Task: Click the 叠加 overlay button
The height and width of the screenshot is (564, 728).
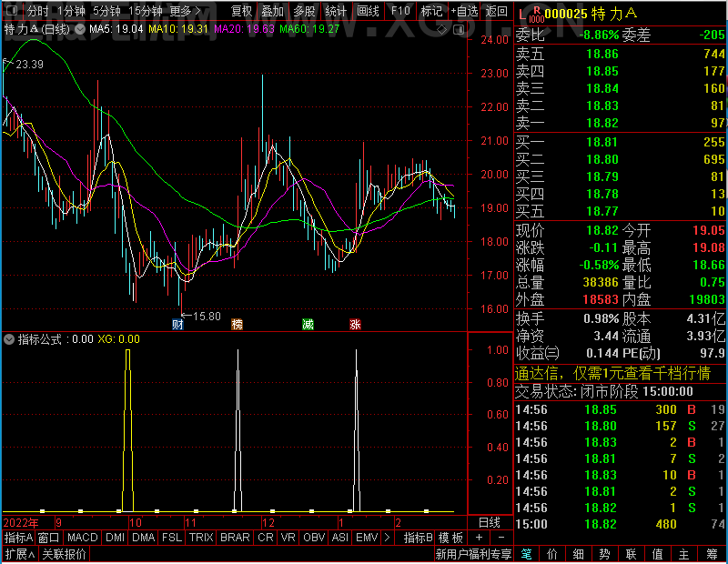Action: click(x=272, y=11)
